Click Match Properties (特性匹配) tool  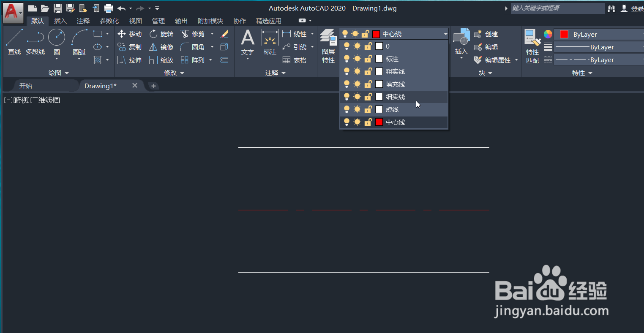click(532, 46)
